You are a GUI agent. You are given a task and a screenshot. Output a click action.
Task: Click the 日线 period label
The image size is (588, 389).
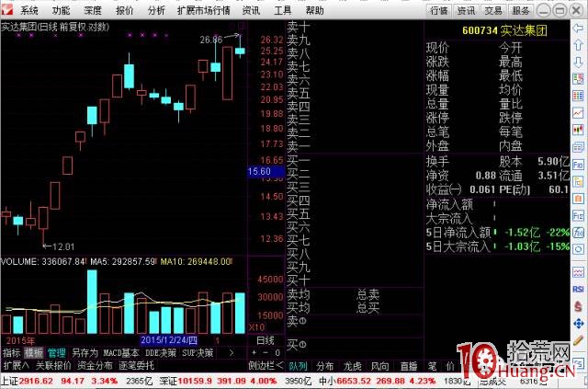click(266, 340)
